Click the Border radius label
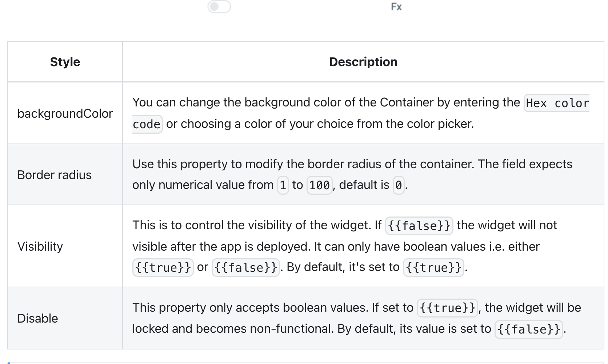Screen dimensions: 608x364 click(x=54, y=174)
